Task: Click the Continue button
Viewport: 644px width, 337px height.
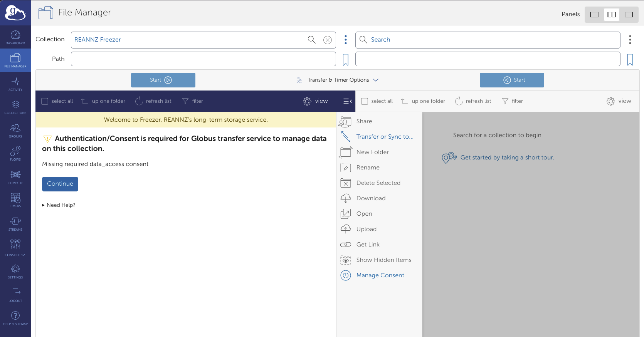Action: [x=60, y=184]
